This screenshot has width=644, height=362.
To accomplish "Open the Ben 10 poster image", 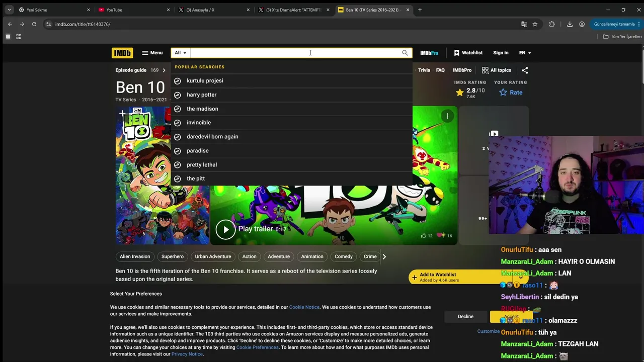I will (x=162, y=175).
